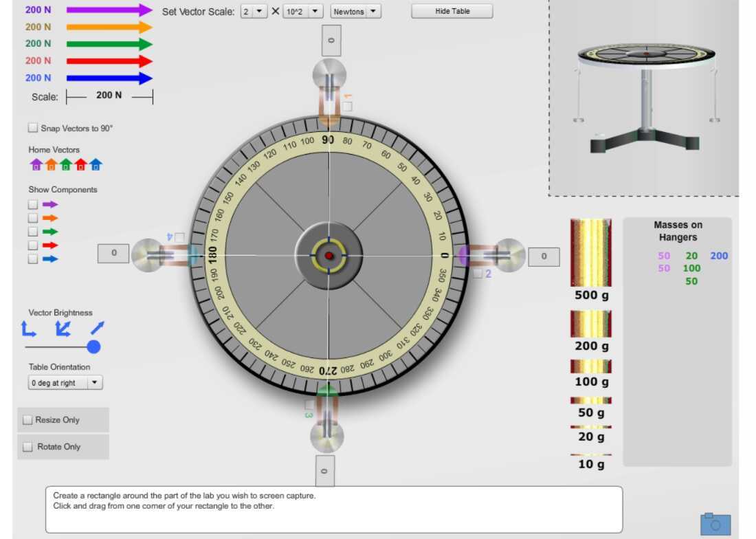Select the 500 g mass
Screen dimensions: 756x539
click(590, 252)
